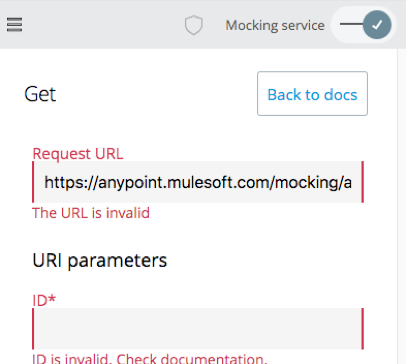Viewport: 406px width, 364px height.
Task: Click the Mocking service label text
Action: [275, 25]
